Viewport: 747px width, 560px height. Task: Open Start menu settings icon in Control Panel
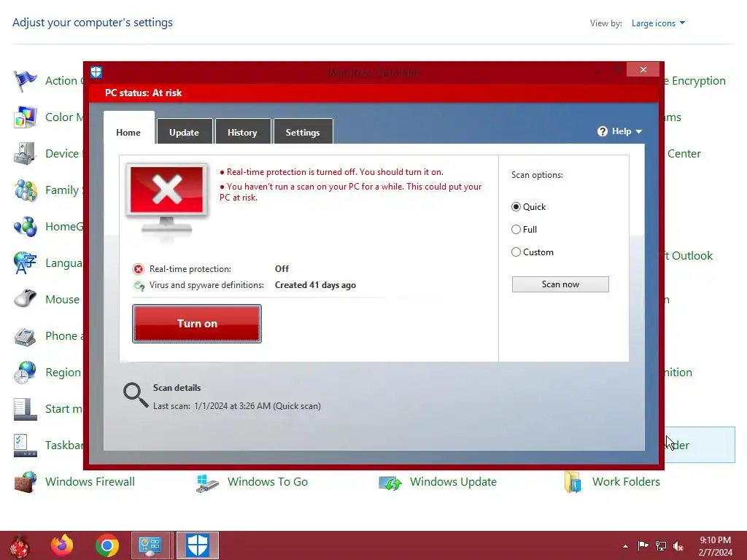(x=26, y=409)
